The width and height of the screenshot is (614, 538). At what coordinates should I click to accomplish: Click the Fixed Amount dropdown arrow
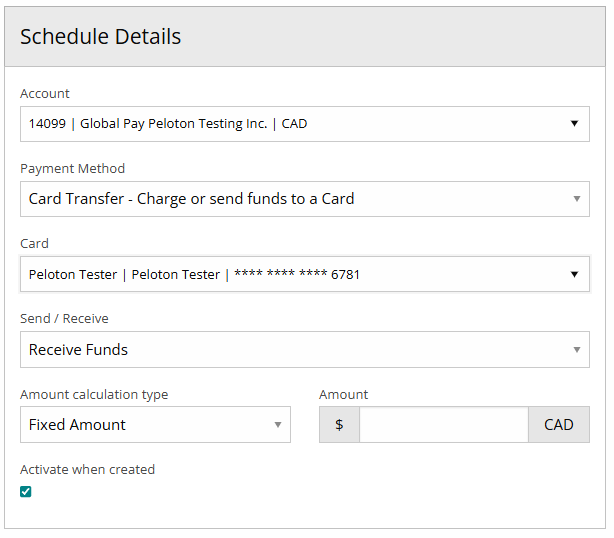coord(278,425)
